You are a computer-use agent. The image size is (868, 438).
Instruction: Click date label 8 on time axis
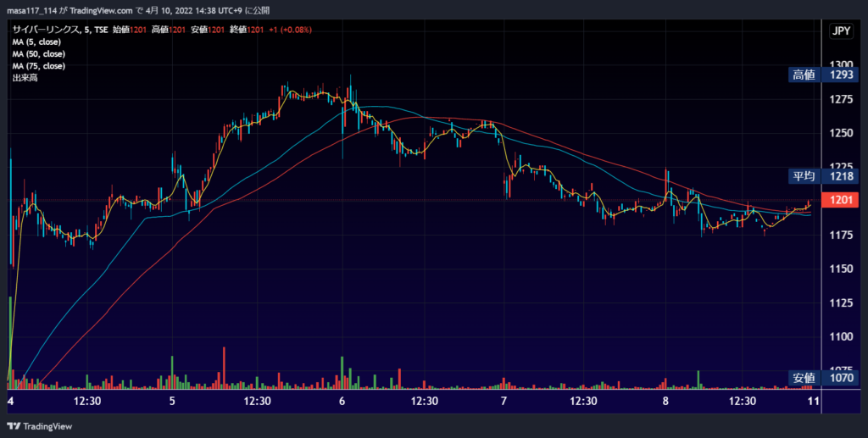click(665, 401)
